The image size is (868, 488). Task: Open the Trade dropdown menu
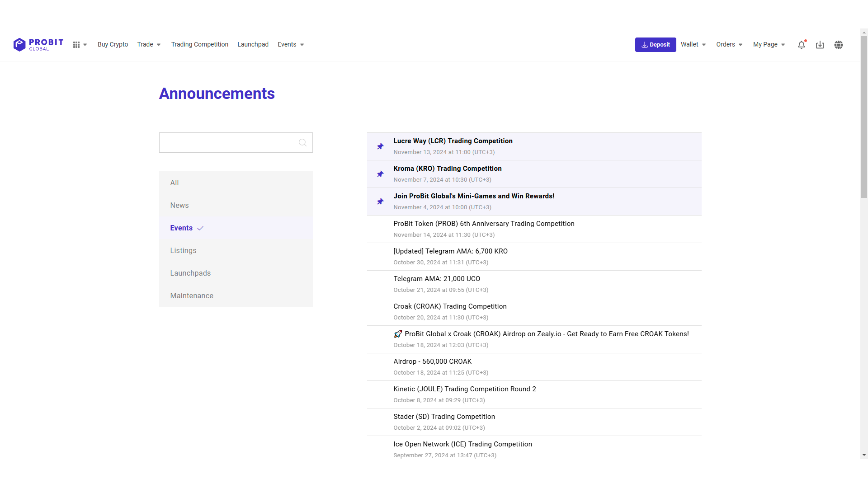(x=148, y=44)
